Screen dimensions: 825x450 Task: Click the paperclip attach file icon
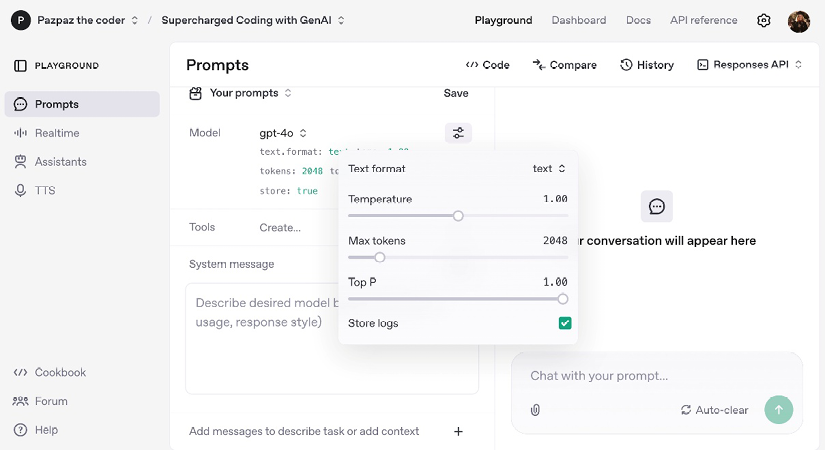(535, 410)
